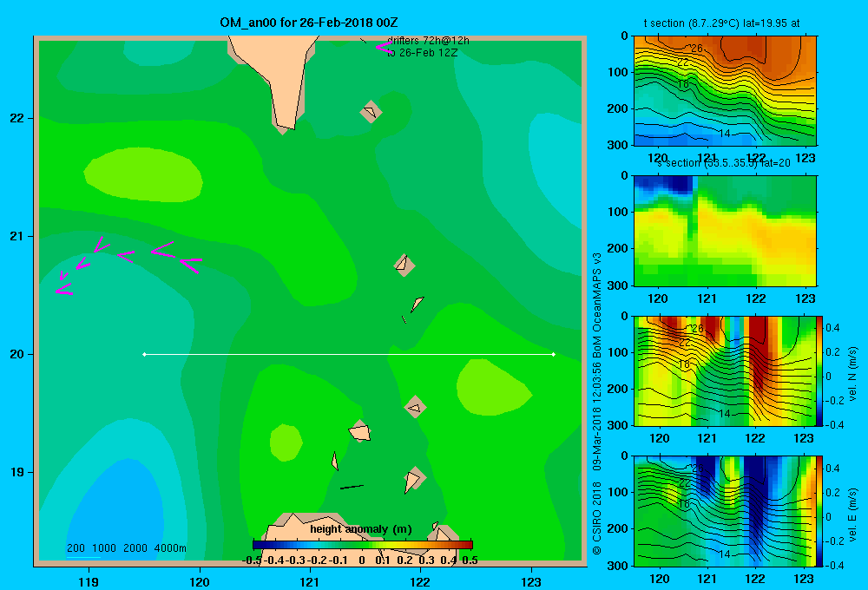Viewport: 868px width, 590px height.
Task: Click the vel. N velocity color scale bar
Action: tap(819, 370)
